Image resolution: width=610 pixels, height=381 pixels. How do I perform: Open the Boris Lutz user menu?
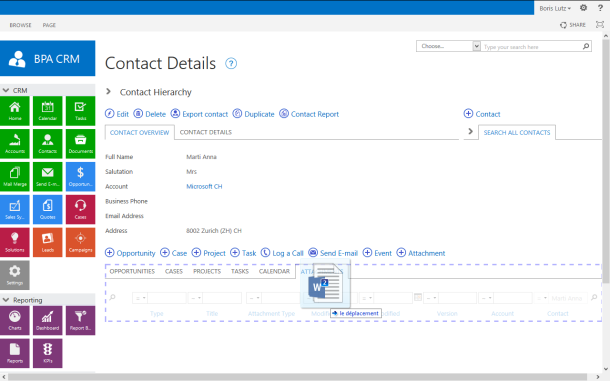[x=555, y=8]
